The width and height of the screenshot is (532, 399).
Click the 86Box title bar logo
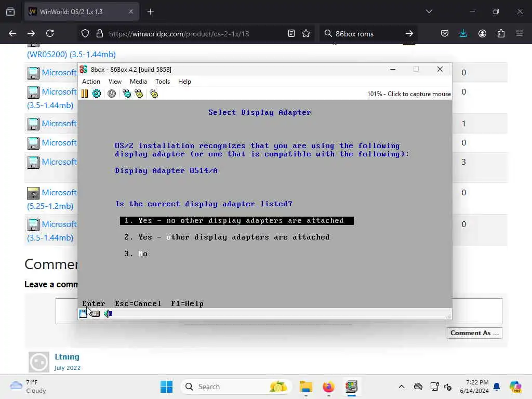click(84, 69)
